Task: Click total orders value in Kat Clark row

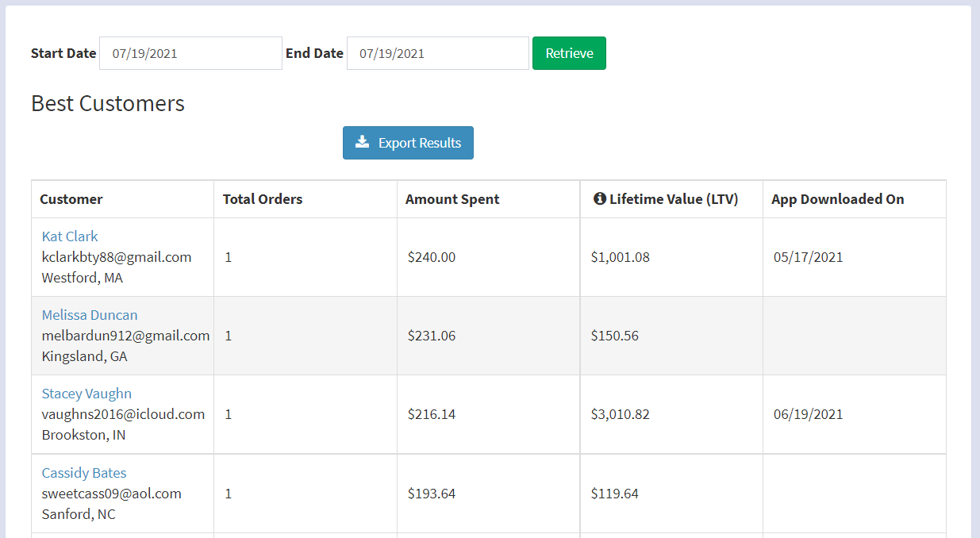Action: (229, 257)
